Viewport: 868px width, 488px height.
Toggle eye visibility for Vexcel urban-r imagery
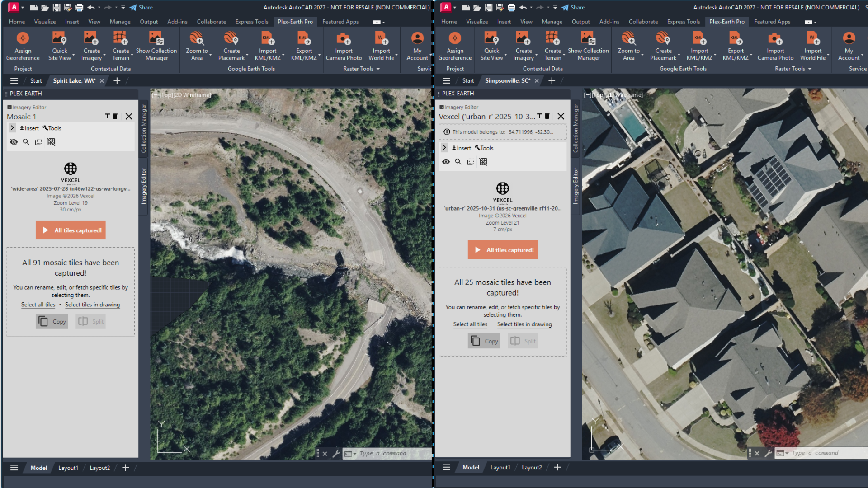click(446, 162)
